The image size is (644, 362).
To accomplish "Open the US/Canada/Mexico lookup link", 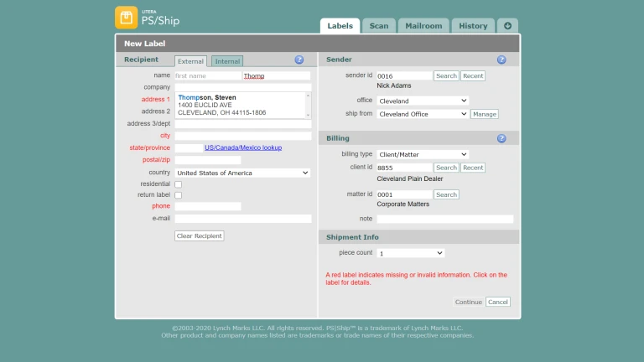I will point(243,147).
